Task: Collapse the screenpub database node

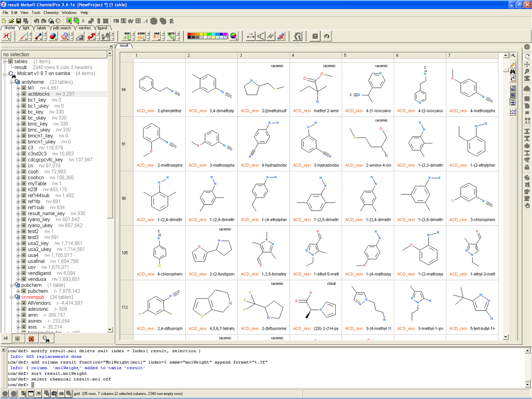Action: 11,297
